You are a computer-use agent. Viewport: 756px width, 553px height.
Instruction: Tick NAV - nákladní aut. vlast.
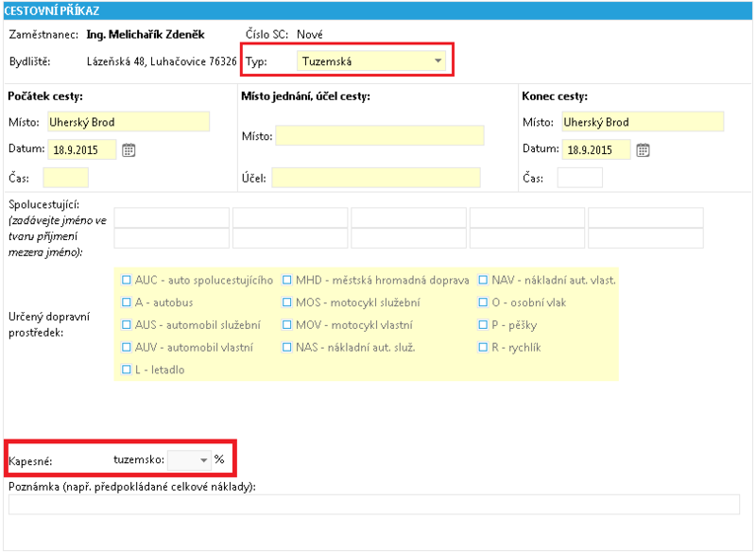click(x=483, y=280)
